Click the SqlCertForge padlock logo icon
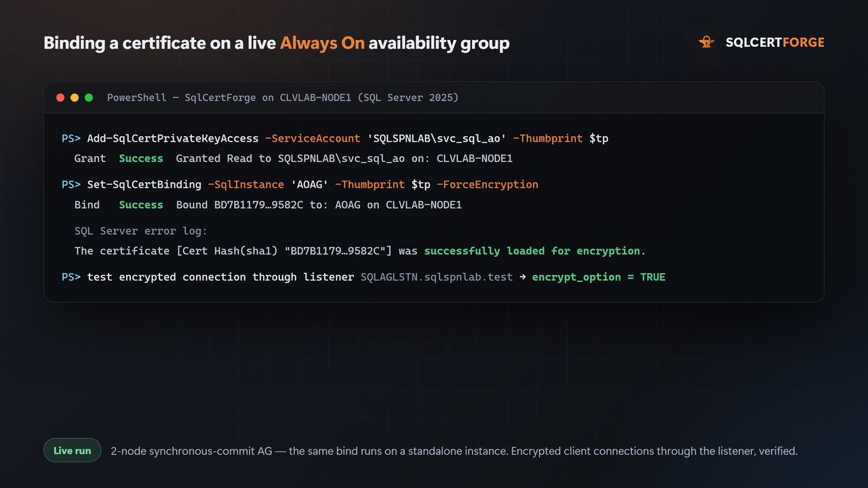This screenshot has height=488, width=868. click(x=707, y=43)
